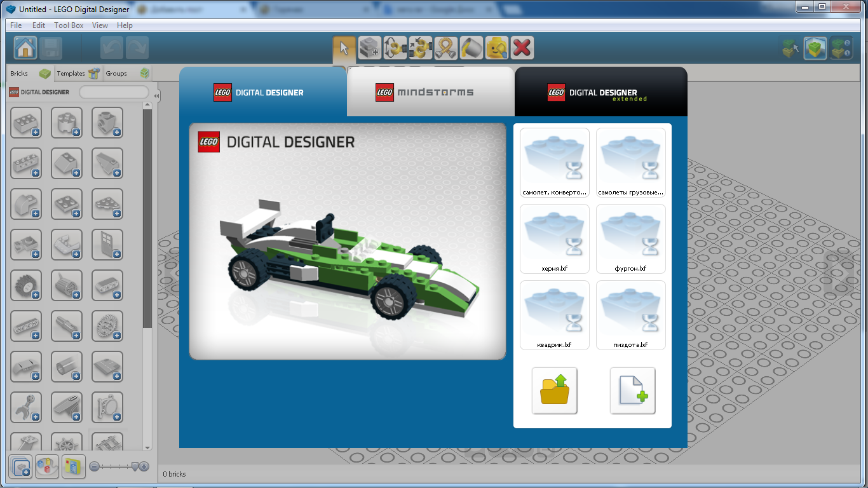This screenshot has height=488, width=868.
Task: Open recent file квадрик.lxf
Action: (555, 315)
